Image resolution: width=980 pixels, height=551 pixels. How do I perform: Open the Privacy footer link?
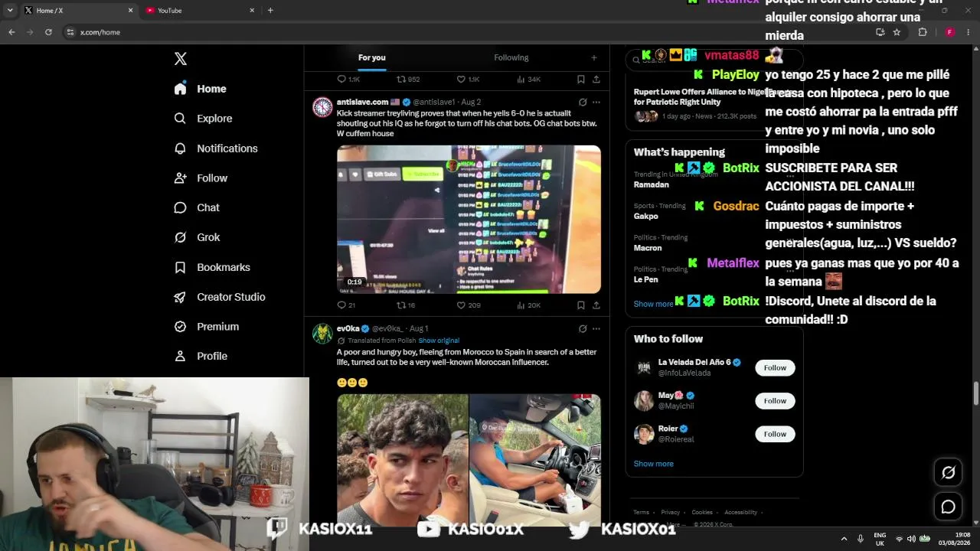tap(671, 513)
